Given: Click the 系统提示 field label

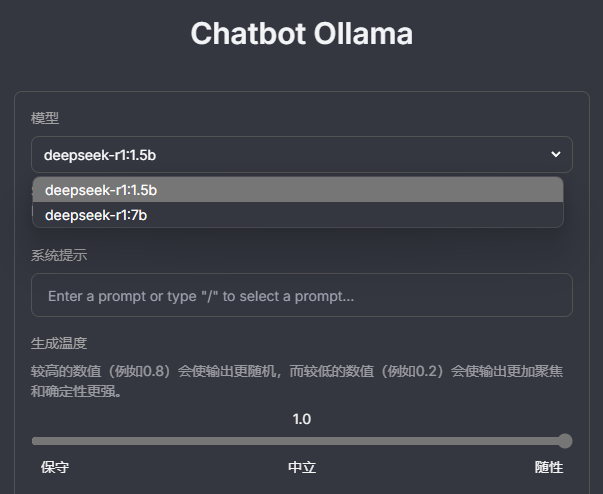Looking at the screenshot, I should 59,255.
